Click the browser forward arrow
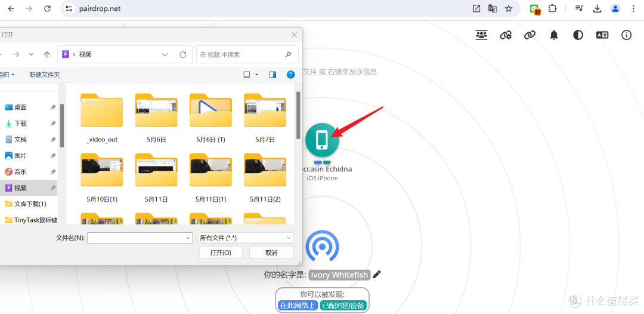 pyautogui.click(x=29, y=8)
